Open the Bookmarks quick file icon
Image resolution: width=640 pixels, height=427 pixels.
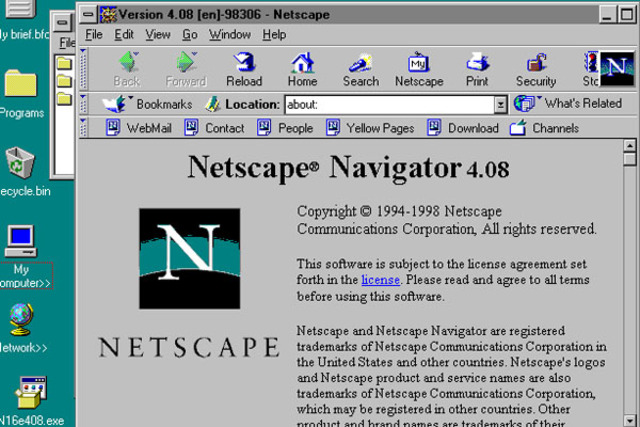[x=116, y=104]
